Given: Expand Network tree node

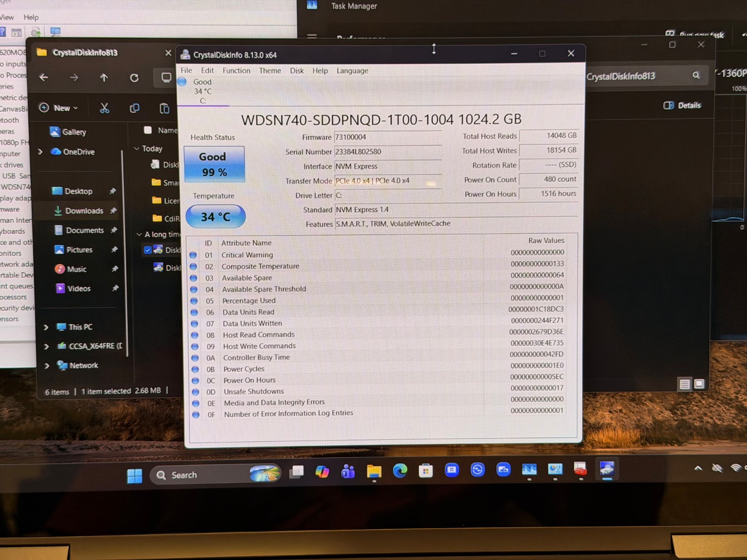Looking at the screenshot, I should [x=47, y=366].
